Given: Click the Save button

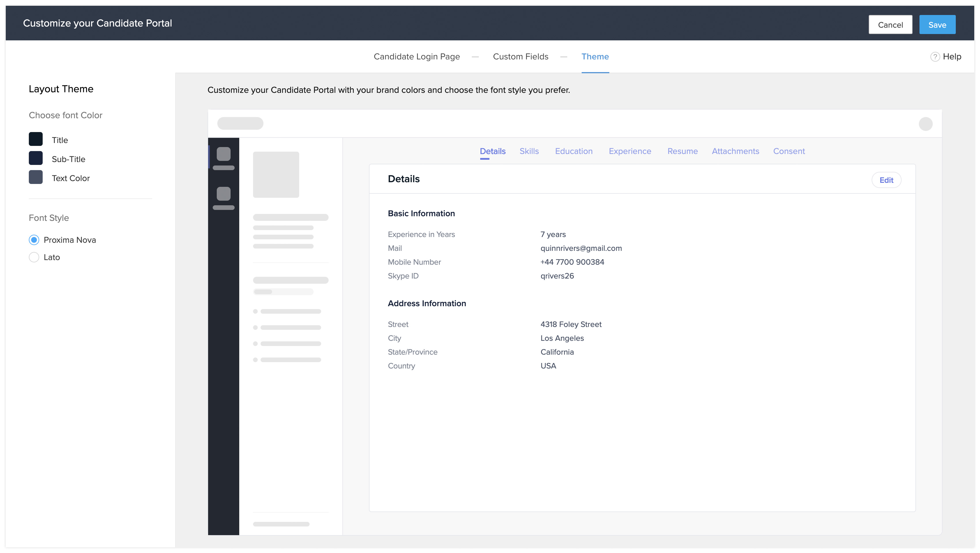Looking at the screenshot, I should point(937,25).
